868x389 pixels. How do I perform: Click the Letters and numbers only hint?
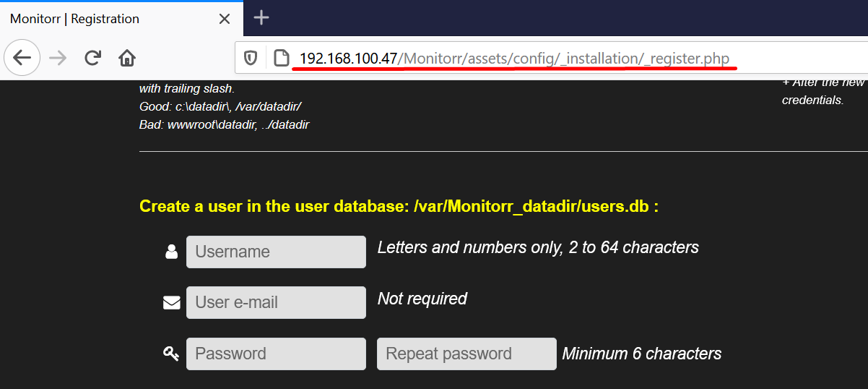point(538,248)
